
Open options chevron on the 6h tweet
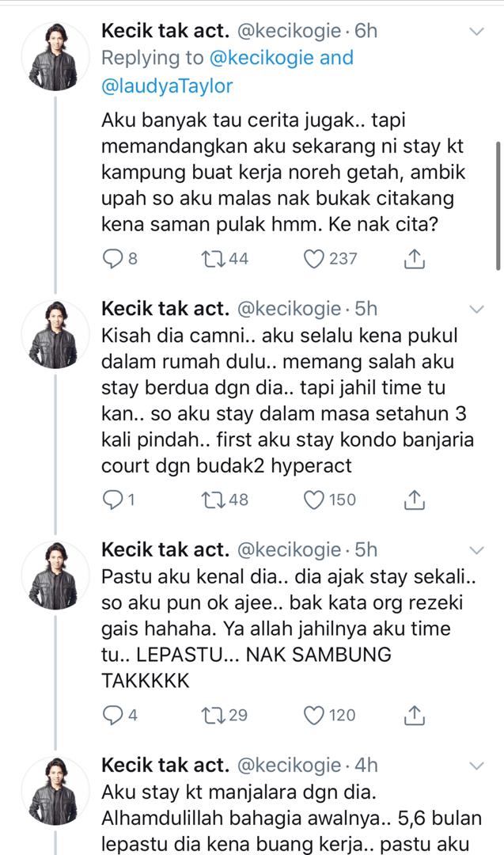(477, 31)
